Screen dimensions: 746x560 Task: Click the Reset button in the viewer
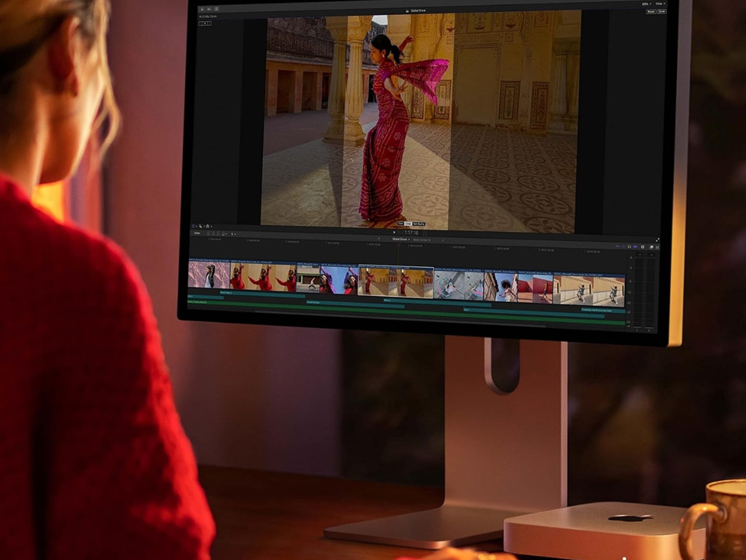pyautogui.click(x=651, y=11)
